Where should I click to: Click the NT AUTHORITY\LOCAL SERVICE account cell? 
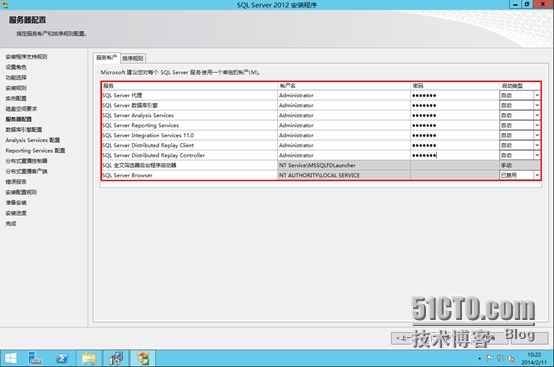344,175
